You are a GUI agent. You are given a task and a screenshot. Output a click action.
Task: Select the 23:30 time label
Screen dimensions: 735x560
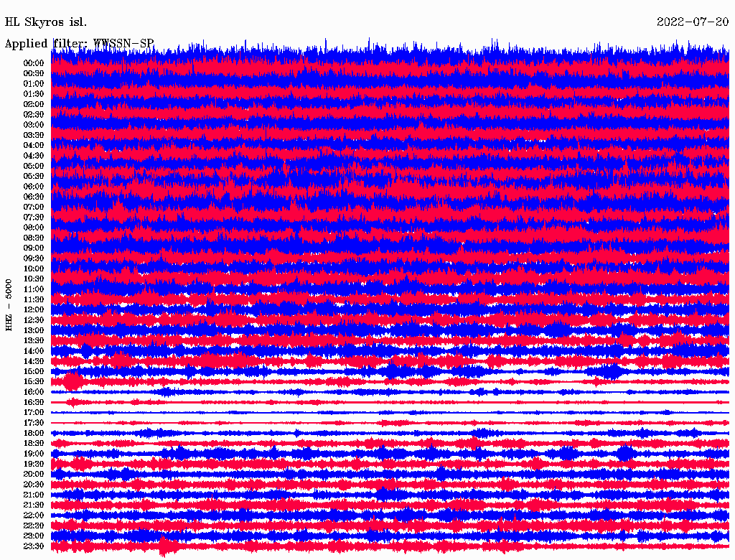point(34,546)
